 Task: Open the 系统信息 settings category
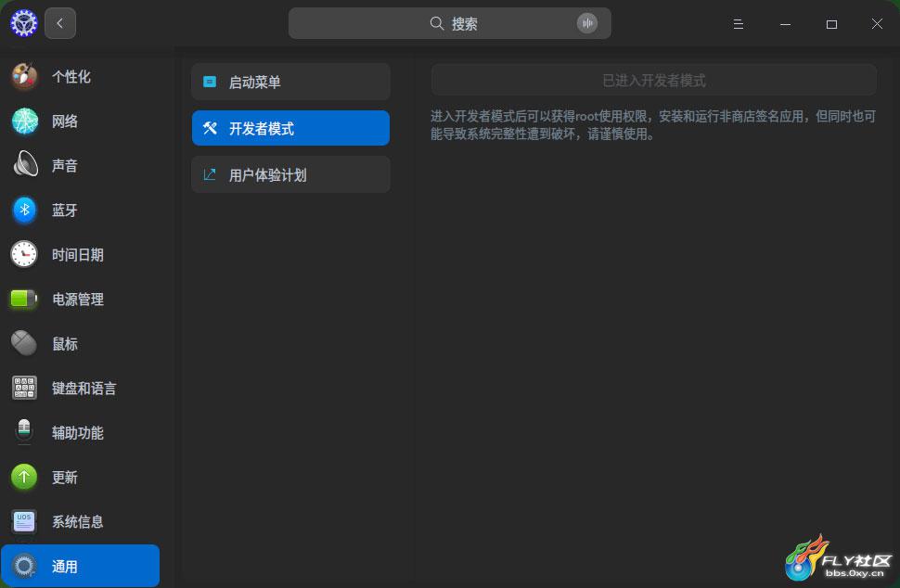[81, 521]
